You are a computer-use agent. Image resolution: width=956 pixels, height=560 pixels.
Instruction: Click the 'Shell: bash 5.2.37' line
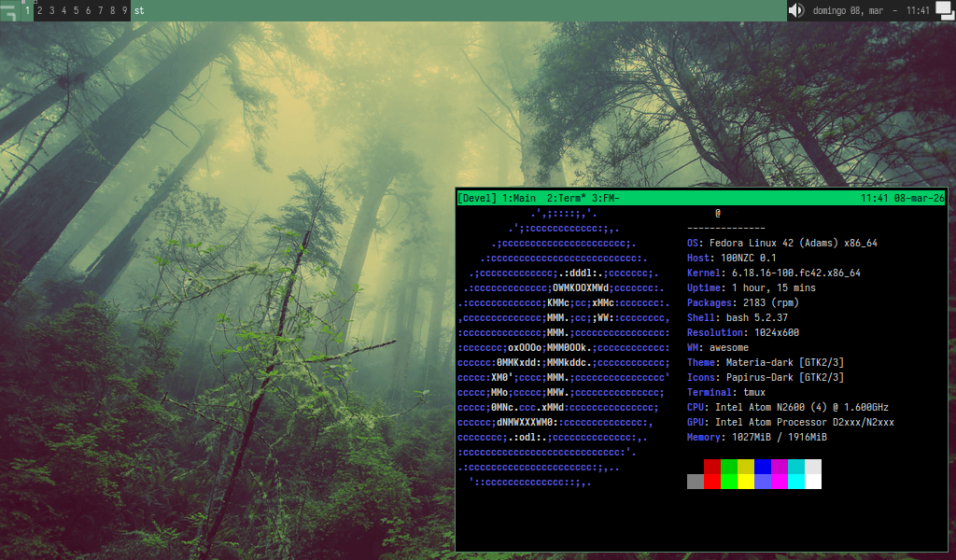pyautogui.click(x=738, y=317)
